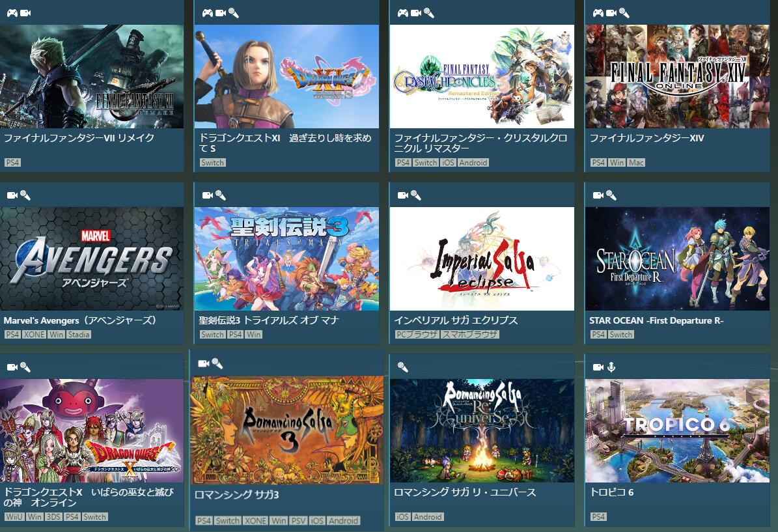The image size is (778, 532).
Task: Click camera icon above Star Ocean First Departure R
Action: click(598, 195)
